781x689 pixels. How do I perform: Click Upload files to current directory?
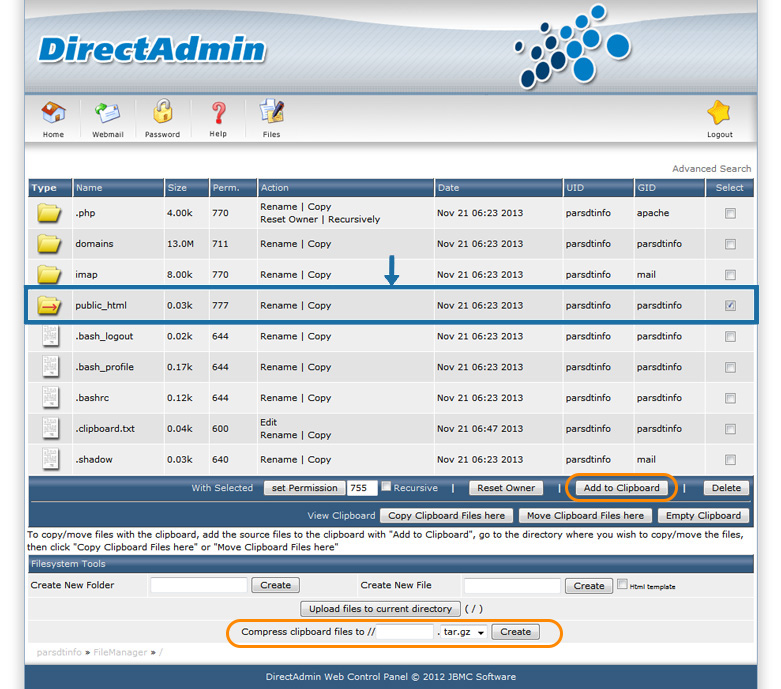pos(381,609)
